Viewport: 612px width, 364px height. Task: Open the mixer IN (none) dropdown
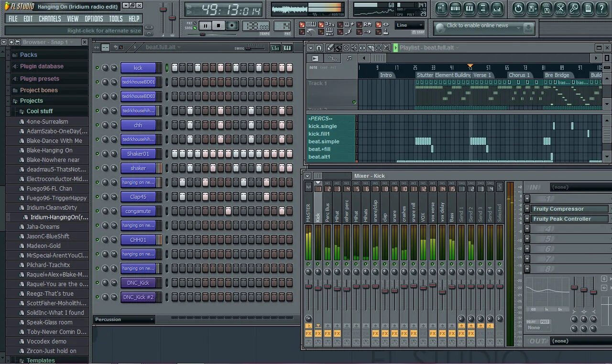(x=581, y=187)
